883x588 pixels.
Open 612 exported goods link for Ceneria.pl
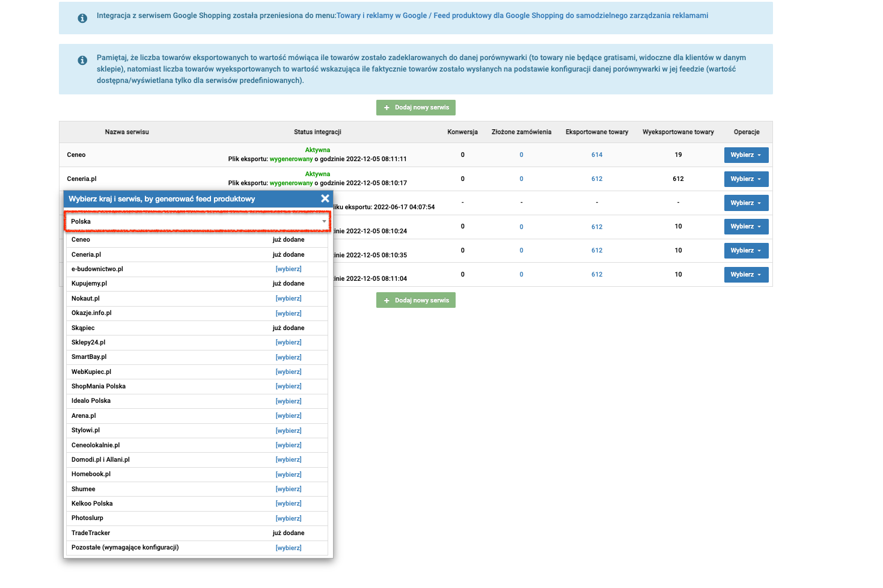click(x=597, y=179)
